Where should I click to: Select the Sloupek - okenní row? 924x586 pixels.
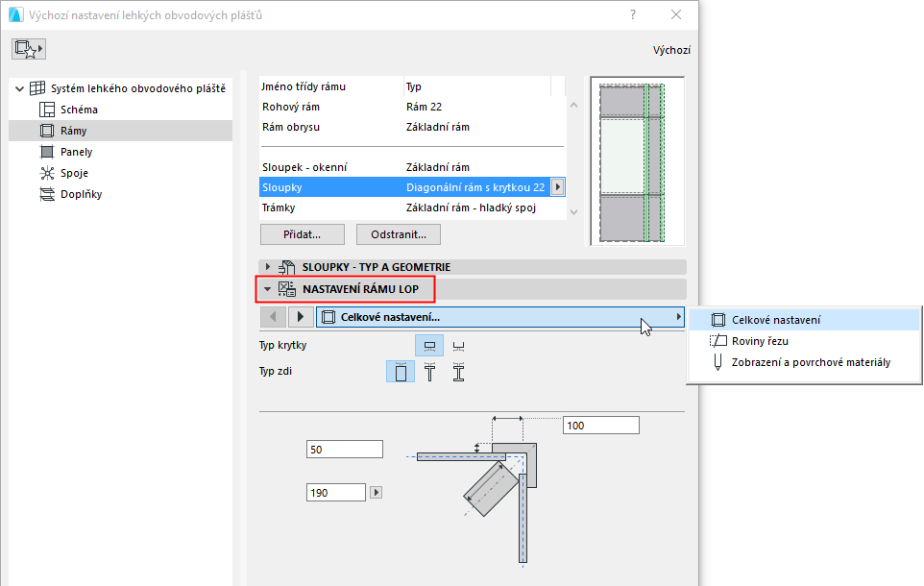pos(412,167)
